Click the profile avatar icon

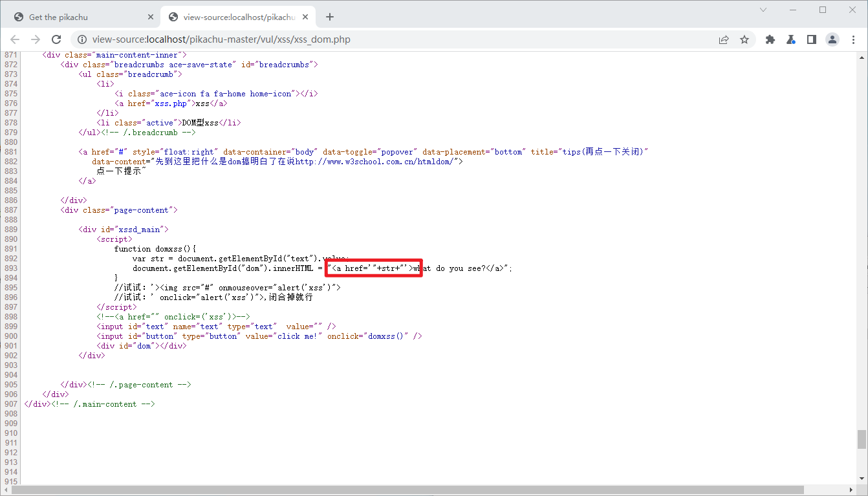pos(832,39)
